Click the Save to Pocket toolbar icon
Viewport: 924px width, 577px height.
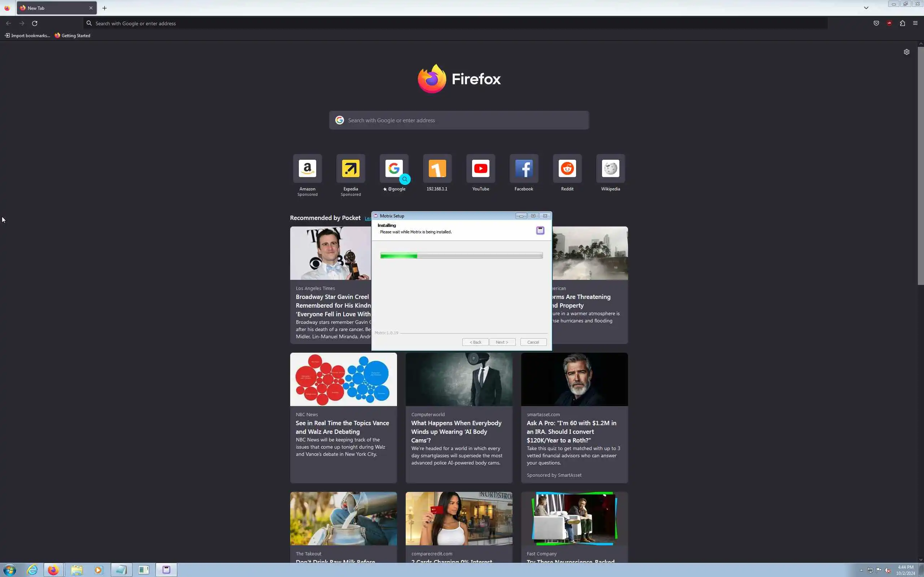(x=876, y=23)
